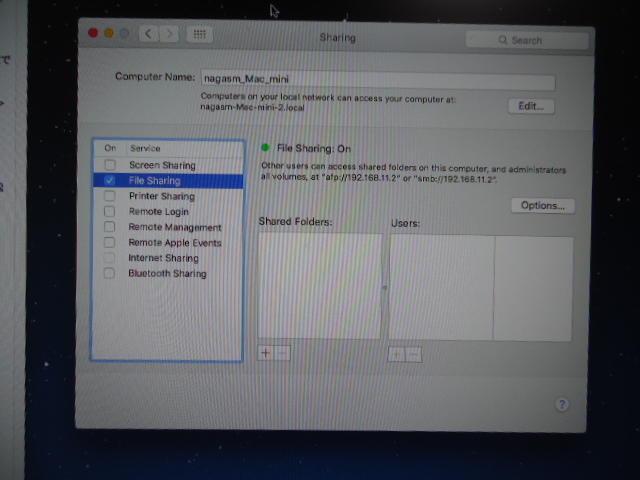Viewport: 640px width, 480px height.
Task: Toggle Internet Sharing checkbox
Action: [109, 258]
